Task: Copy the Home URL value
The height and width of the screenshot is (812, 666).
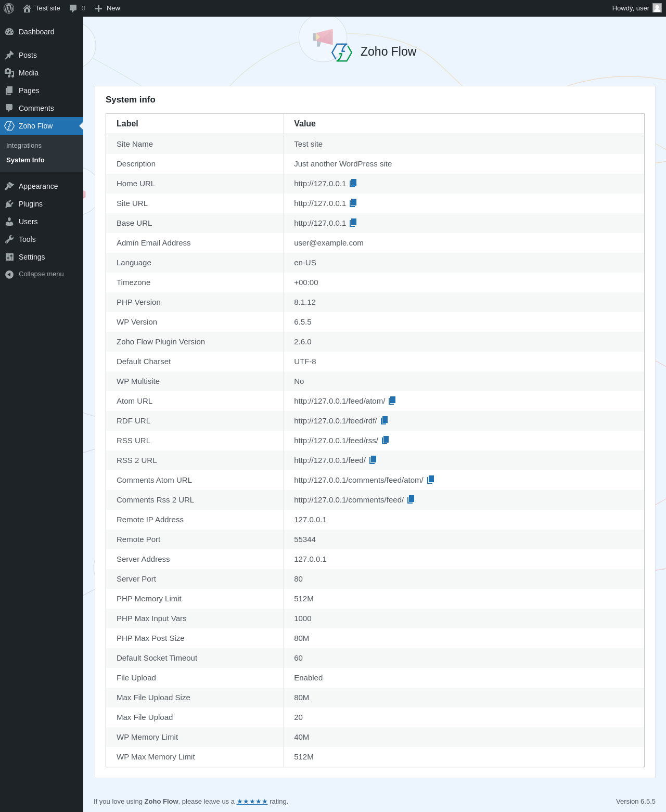Action: (353, 183)
